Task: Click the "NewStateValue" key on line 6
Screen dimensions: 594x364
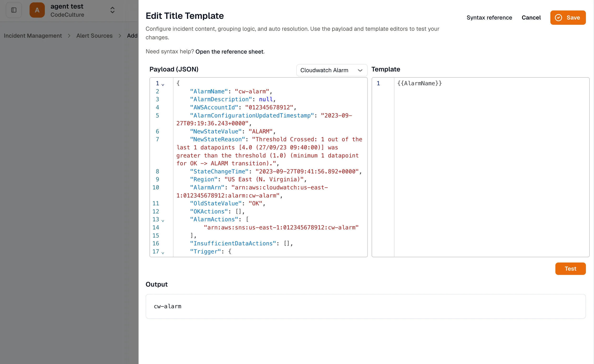Action: click(215, 131)
